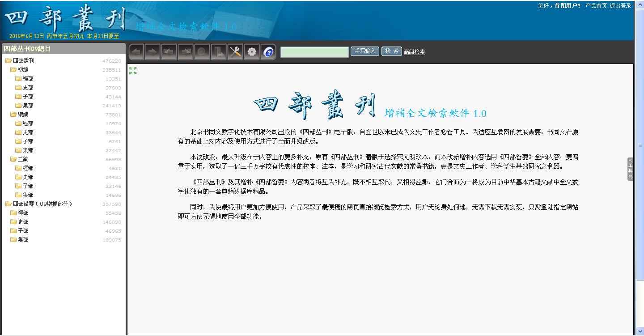Screen dimensions: 644x336
Task: Open the 高级检索 advanced search link
Action: click(414, 52)
